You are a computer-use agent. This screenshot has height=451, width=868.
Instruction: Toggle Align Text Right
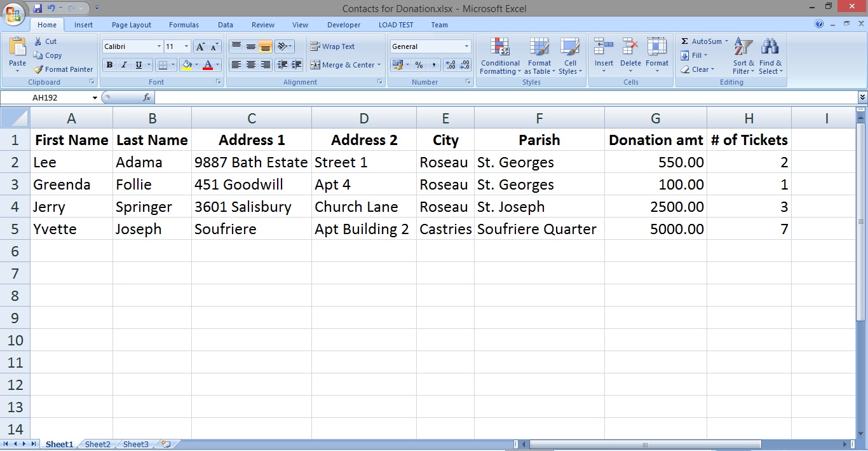coord(266,65)
